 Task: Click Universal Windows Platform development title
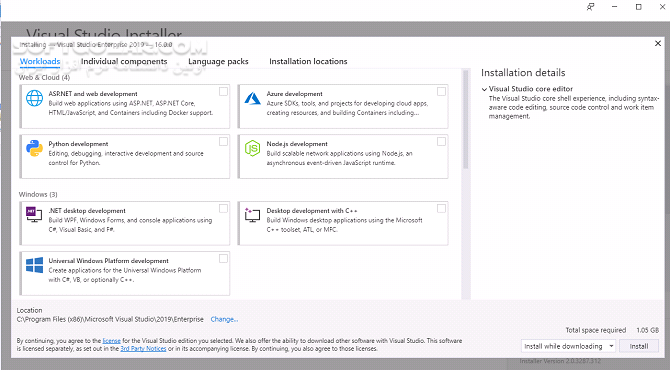(109, 261)
